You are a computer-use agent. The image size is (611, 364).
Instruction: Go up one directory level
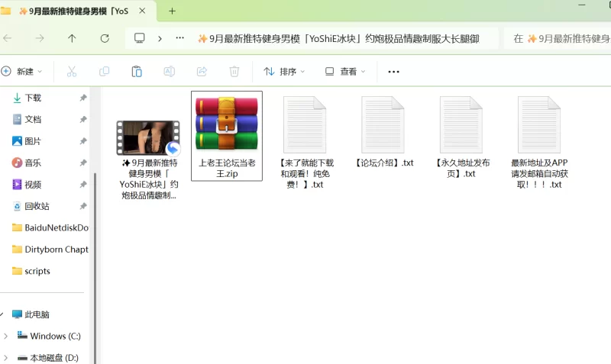pyautogui.click(x=72, y=38)
